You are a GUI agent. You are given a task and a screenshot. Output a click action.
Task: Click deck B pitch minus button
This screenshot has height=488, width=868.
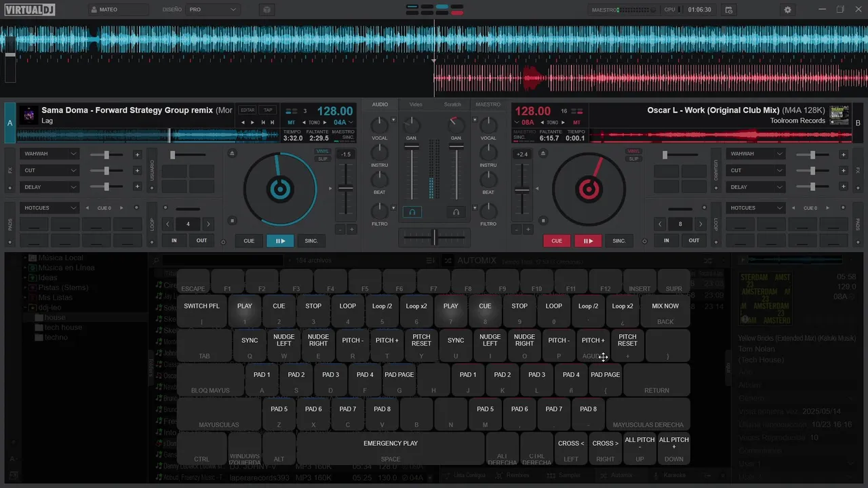pyautogui.click(x=517, y=230)
